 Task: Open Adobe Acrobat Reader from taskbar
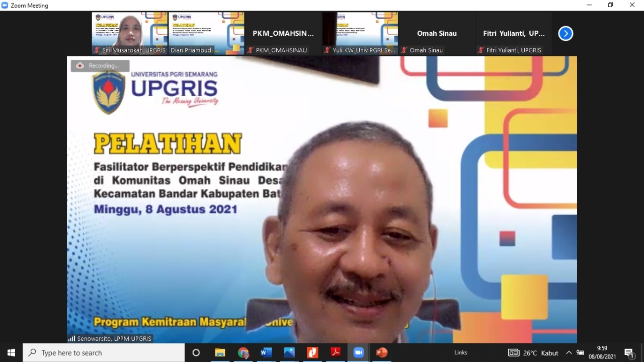click(x=336, y=352)
